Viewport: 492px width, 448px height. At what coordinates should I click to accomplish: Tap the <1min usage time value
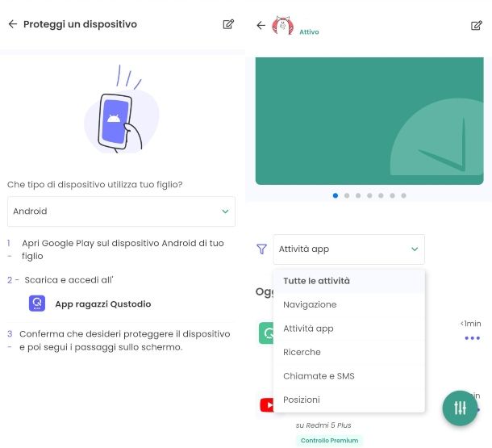(471, 324)
